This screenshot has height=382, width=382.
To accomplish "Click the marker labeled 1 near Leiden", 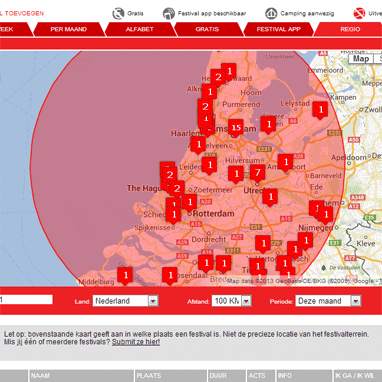I will point(210,166).
